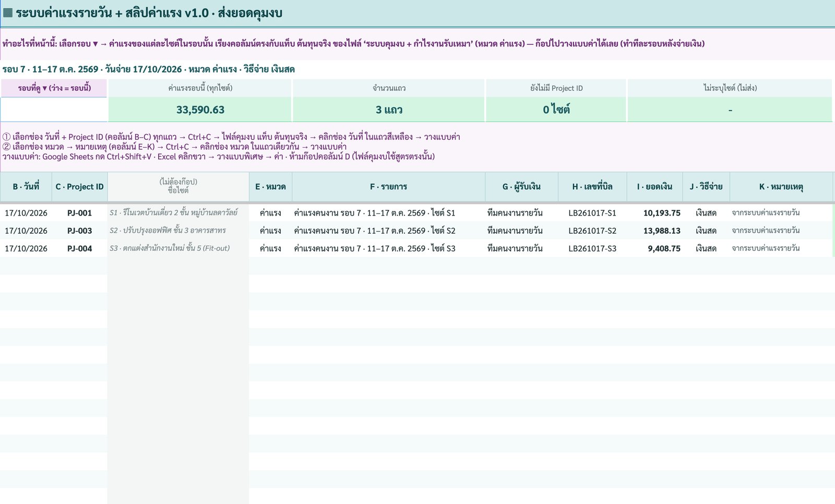Select the '(ไม่ต้องก๊อป) ชื่อไซต์' column header
The image size is (835, 504).
pos(178,187)
